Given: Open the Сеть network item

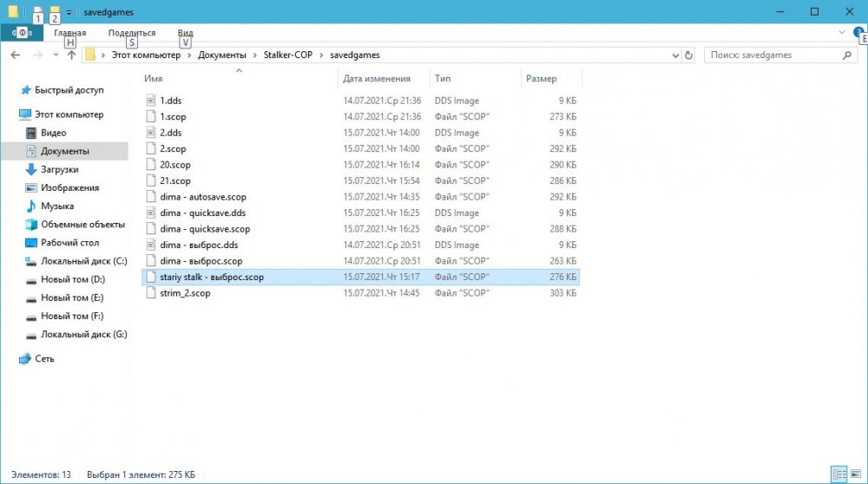Looking at the screenshot, I should (44, 358).
